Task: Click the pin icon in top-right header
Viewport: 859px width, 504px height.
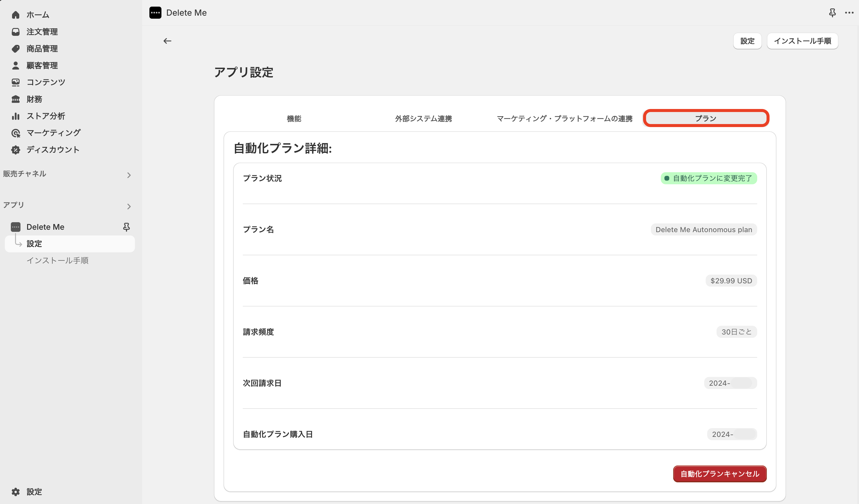Action: (832, 13)
